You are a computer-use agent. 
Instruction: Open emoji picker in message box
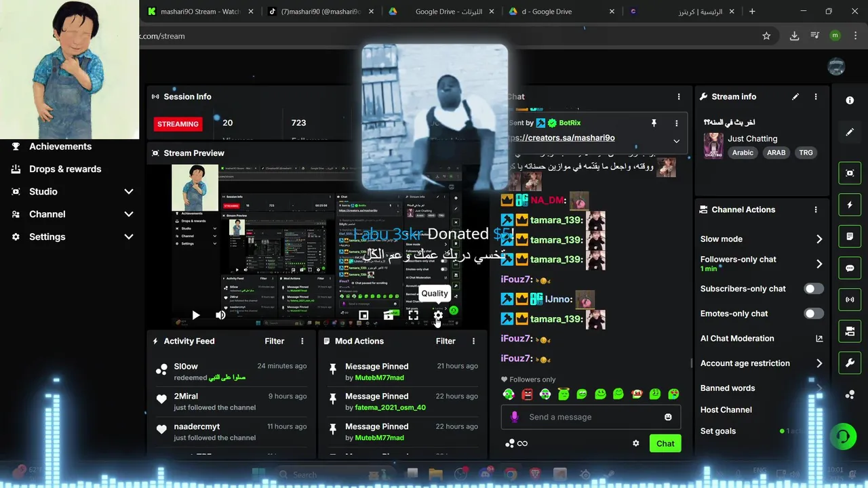coord(668,417)
